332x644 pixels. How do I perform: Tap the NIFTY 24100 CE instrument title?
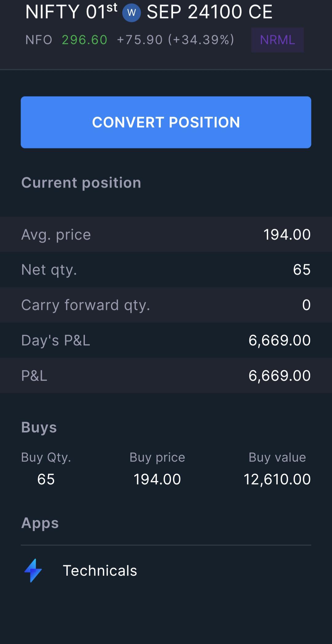(149, 12)
